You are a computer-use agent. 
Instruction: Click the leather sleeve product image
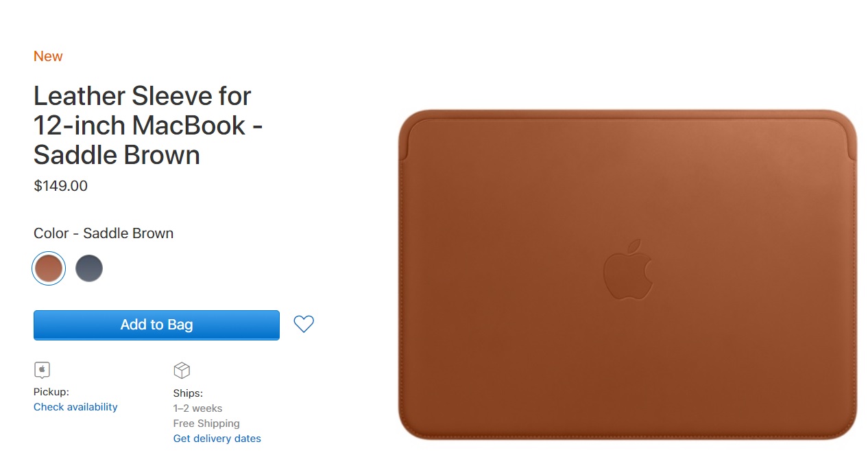(x=627, y=275)
